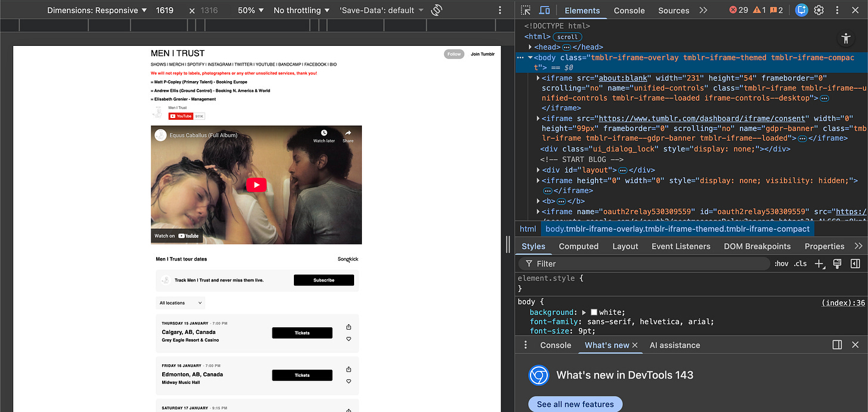
Task: Open the DevTools customize three-dot menu
Action: coord(837,10)
